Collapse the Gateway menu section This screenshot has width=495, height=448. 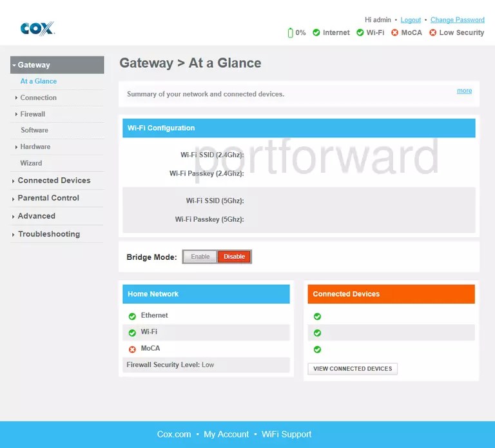point(14,65)
